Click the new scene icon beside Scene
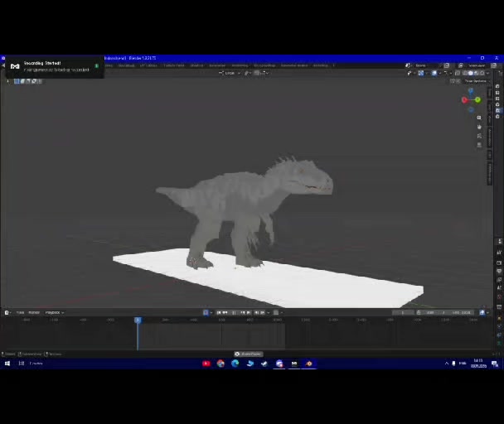The image size is (504, 424). tap(447, 65)
